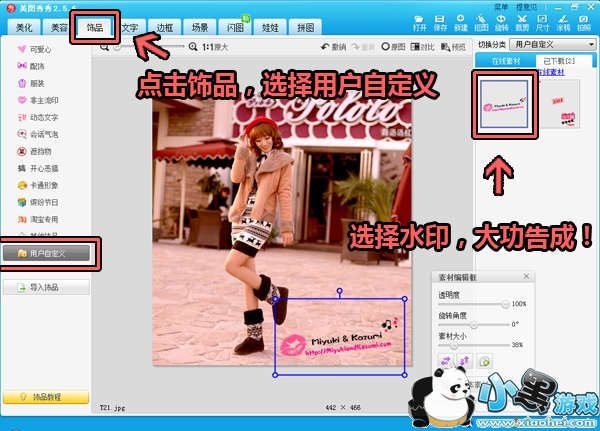
Task: Click the zoom-in magnifier icon
Action: tap(193, 47)
